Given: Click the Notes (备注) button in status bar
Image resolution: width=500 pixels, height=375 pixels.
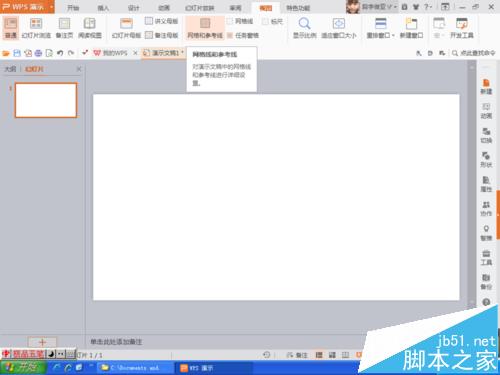Looking at the screenshot, I should point(297,355).
